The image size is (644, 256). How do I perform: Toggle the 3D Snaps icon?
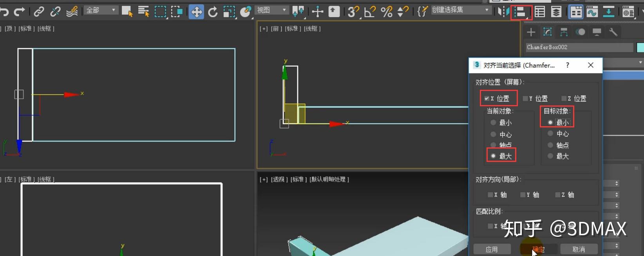click(353, 12)
